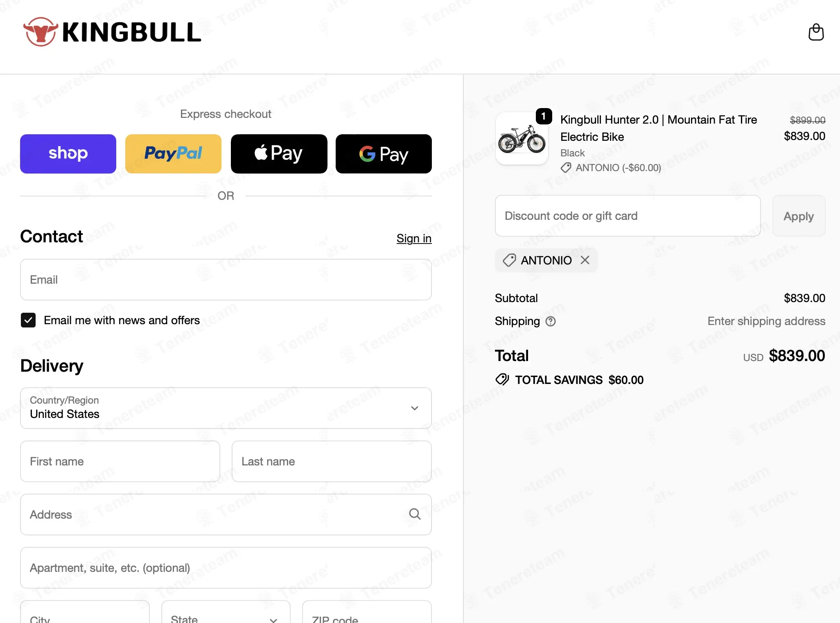The height and width of the screenshot is (623, 840).
Task: Expand the State dropdown
Action: (226, 613)
